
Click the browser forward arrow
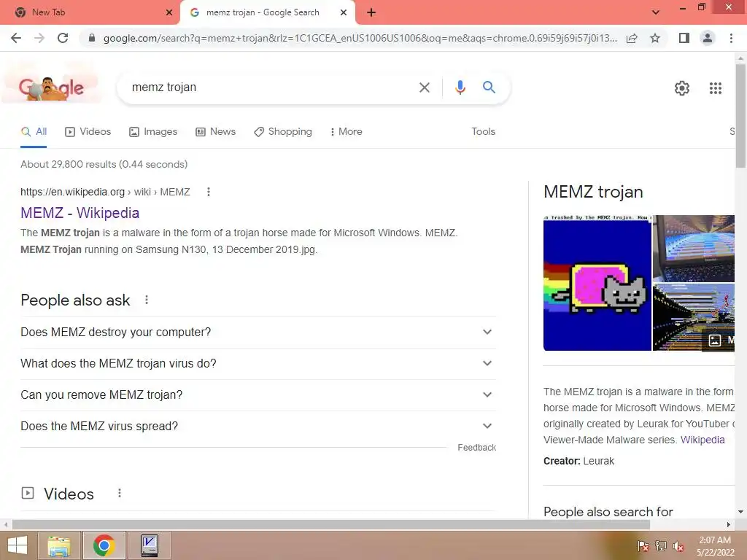[x=39, y=38]
